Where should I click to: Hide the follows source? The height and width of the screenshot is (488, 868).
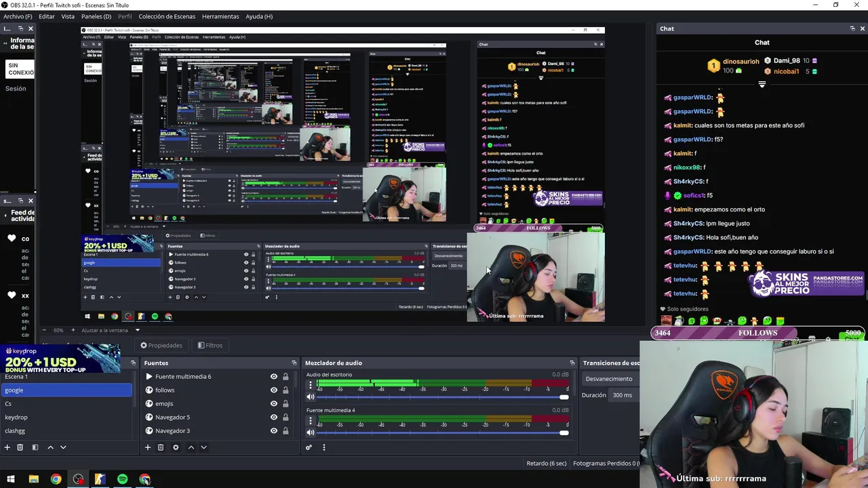coord(274,390)
